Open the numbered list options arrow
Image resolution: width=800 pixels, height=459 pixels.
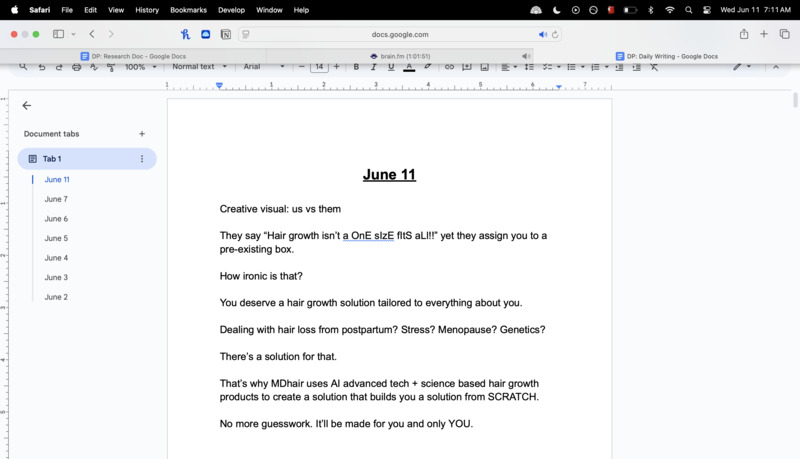coord(607,67)
